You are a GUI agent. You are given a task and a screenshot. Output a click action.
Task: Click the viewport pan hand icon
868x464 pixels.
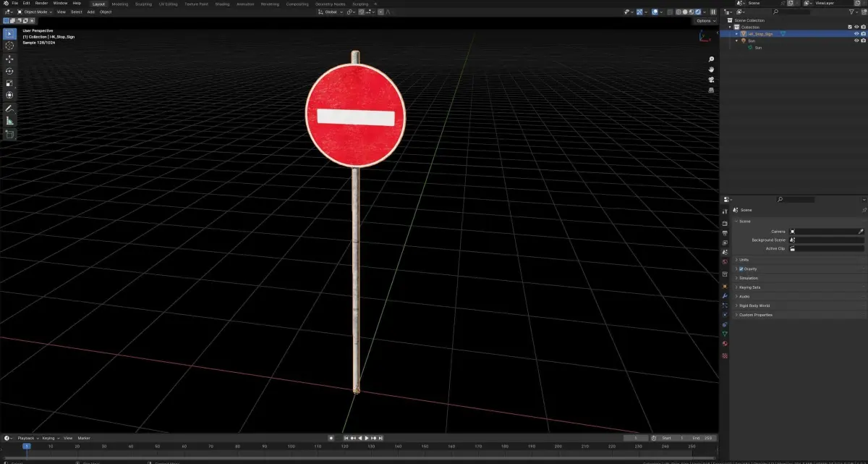[x=711, y=69]
